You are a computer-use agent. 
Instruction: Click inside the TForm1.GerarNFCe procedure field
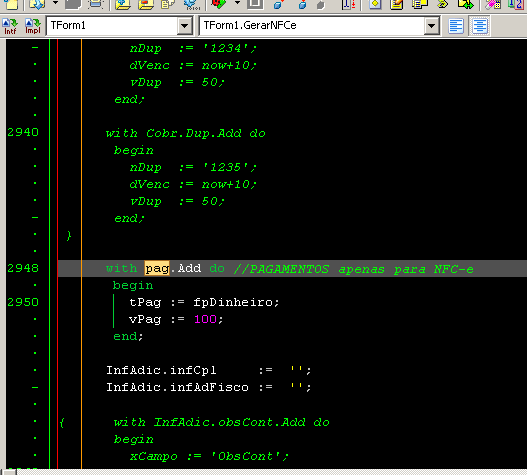point(312,26)
